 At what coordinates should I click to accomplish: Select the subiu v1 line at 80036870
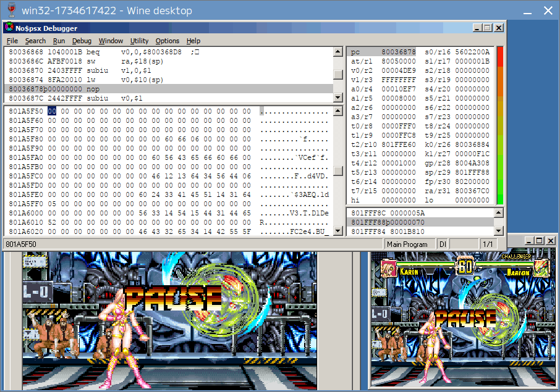click(x=169, y=70)
